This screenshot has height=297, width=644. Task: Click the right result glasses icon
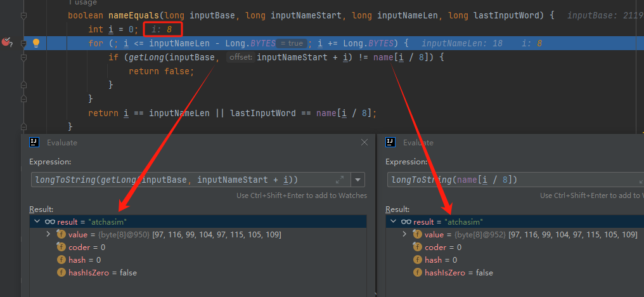click(406, 221)
